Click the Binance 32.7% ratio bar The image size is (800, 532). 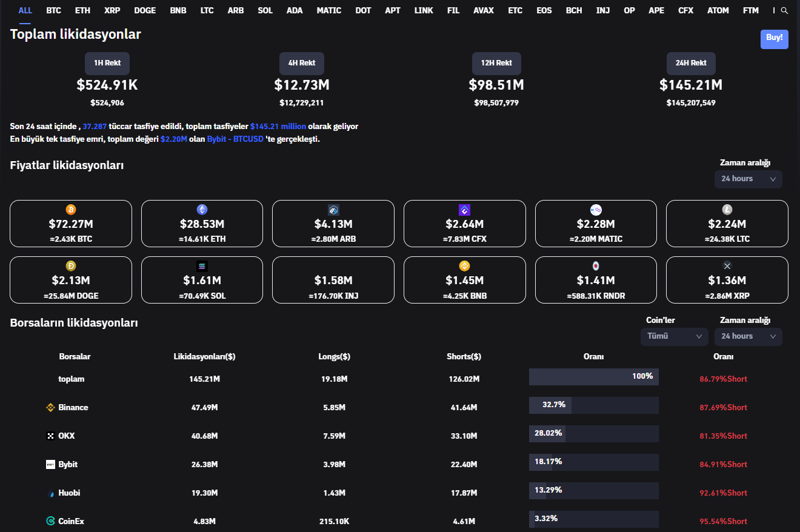pos(593,405)
